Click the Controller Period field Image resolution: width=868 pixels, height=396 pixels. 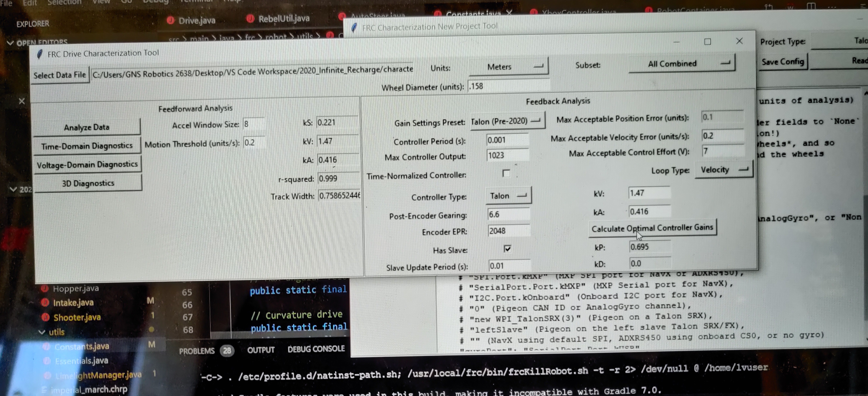508,140
